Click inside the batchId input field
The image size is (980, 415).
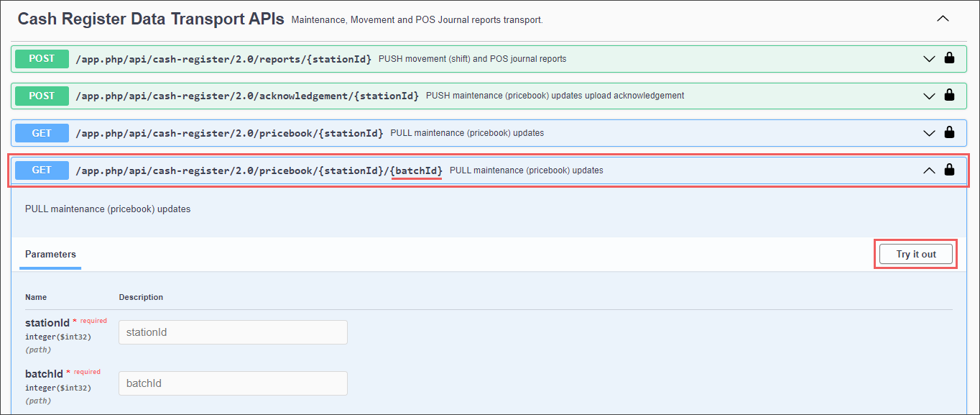[232, 383]
